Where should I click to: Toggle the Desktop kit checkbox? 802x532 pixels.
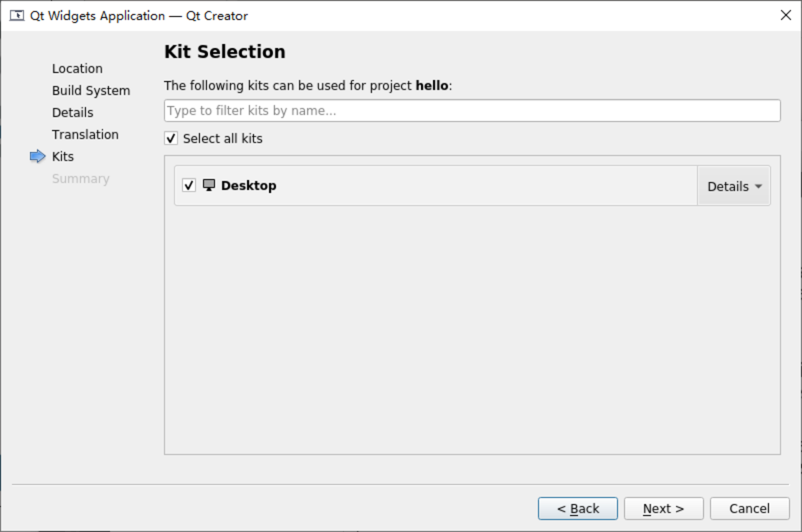click(189, 185)
